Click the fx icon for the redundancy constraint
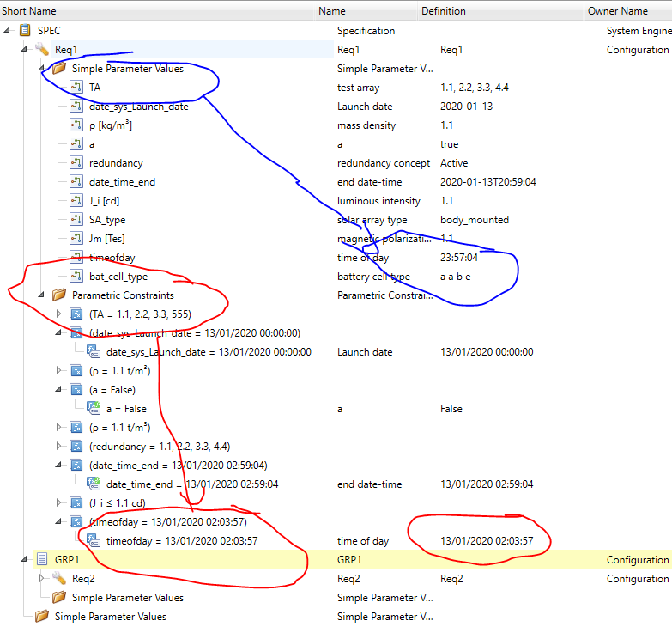The height and width of the screenshot is (627, 672). point(76,446)
